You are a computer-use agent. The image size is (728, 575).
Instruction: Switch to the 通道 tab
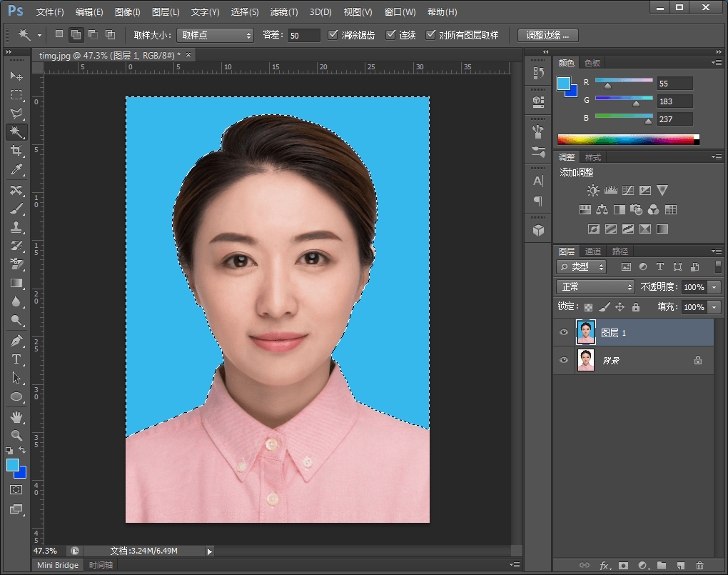[x=593, y=251]
